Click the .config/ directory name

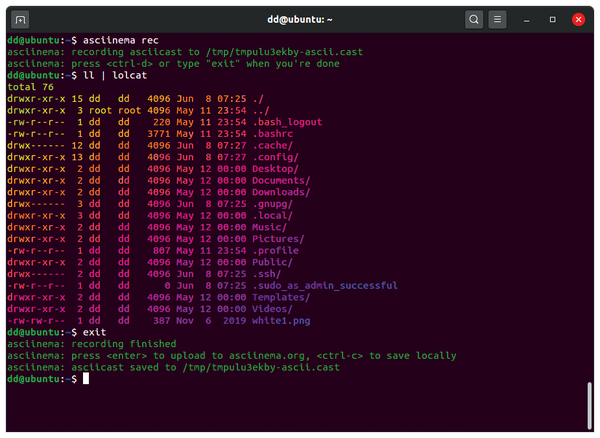(276, 157)
